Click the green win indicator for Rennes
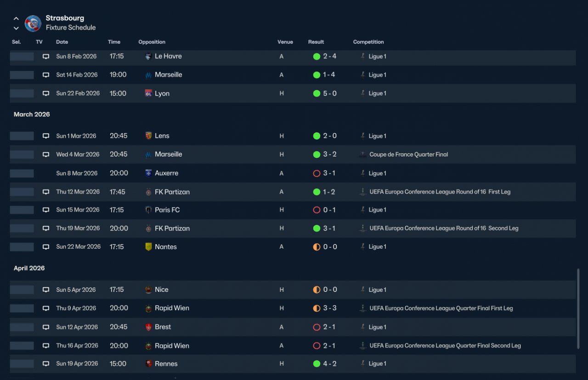Screen dimensions: 588x380 click(x=317, y=364)
